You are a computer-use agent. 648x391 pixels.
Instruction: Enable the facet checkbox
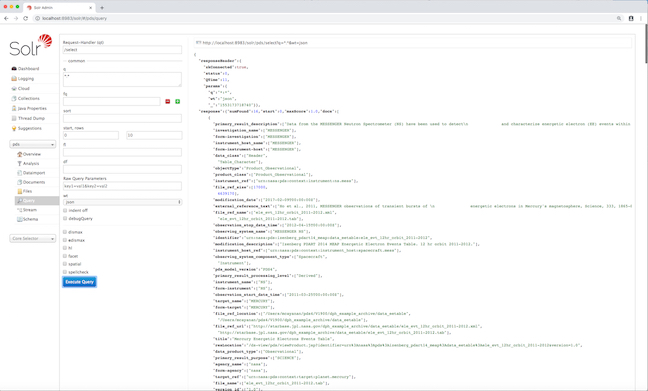click(x=65, y=256)
